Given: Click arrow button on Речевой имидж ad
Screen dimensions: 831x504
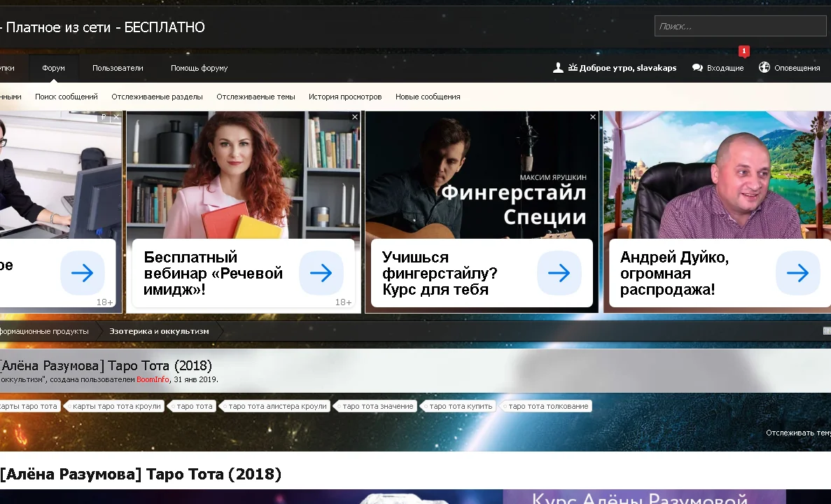Looking at the screenshot, I should click(321, 273).
